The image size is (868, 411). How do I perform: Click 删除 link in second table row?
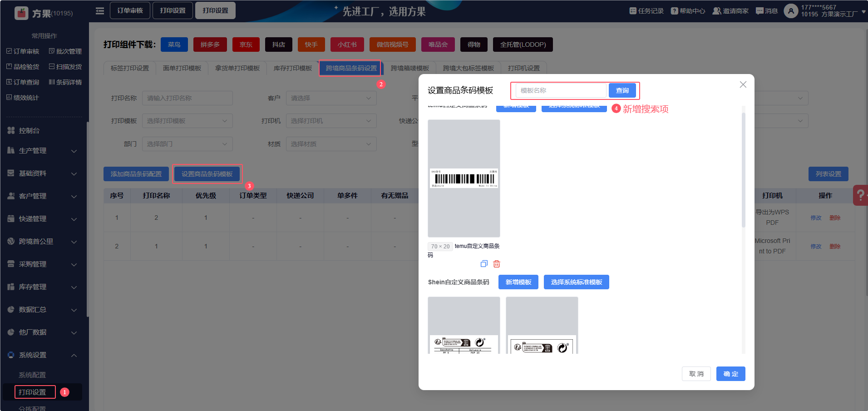[835, 246]
